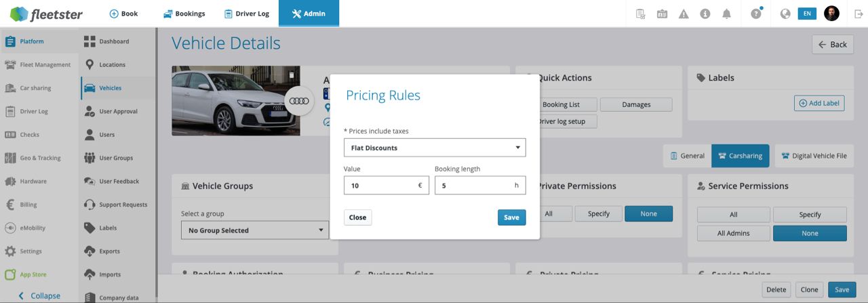Click the document checklist icon in header
Screen dimensions: 868x303
(641, 14)
